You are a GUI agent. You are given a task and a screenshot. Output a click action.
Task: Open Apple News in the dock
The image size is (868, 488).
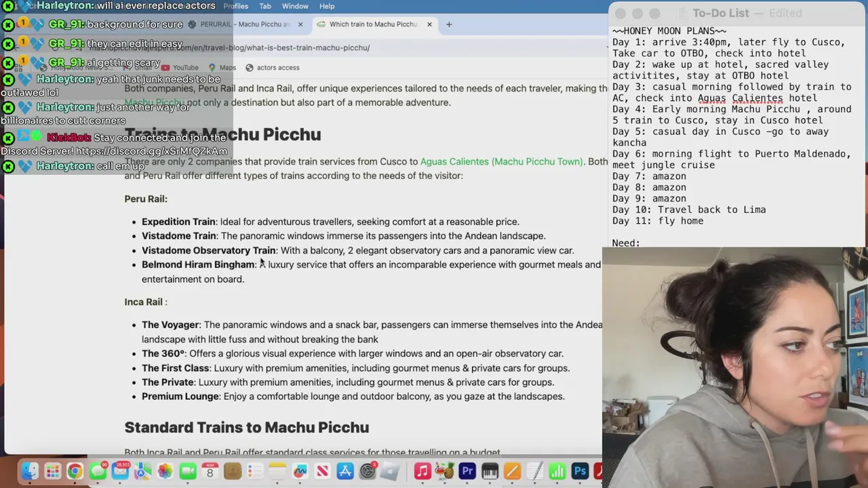point(322,471)
